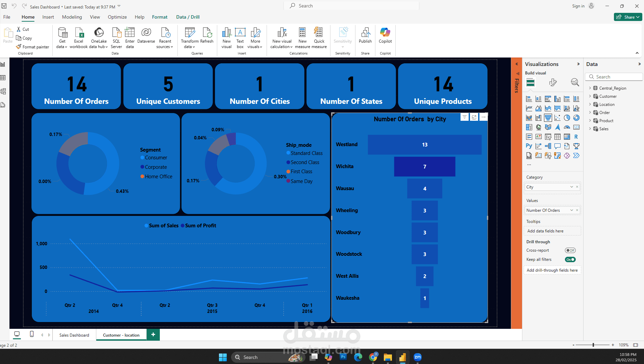Switch to desktop layout view
Screen dimensions: 644x364
coord(17,334)
